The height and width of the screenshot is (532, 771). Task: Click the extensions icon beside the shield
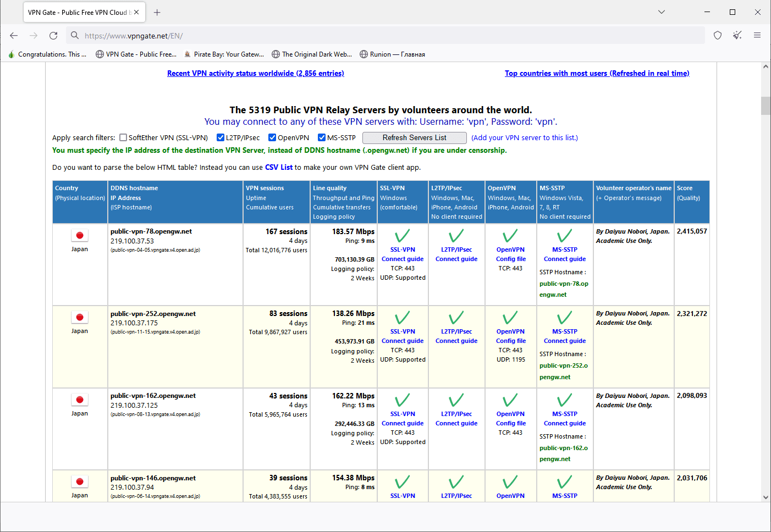(737, 35)
